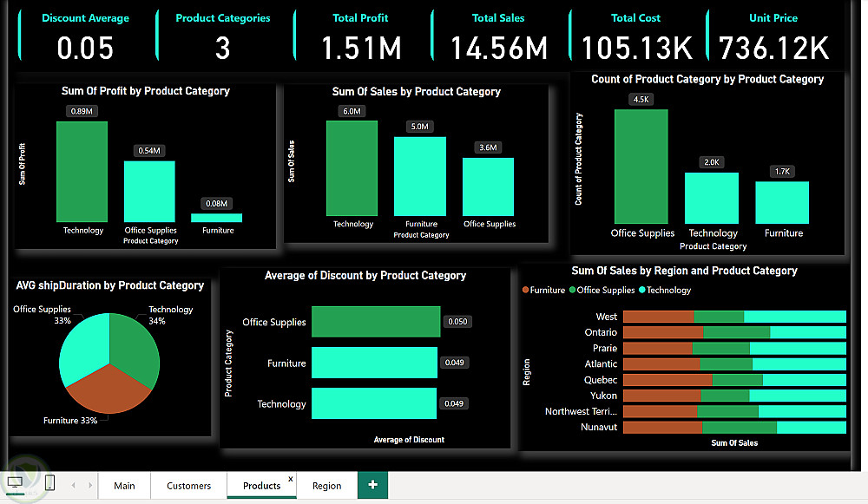The width and height of the screenshot is (868, 504).
Task: Select Office Supplies bar in Sales chart
Action: (x=488, y=187)
